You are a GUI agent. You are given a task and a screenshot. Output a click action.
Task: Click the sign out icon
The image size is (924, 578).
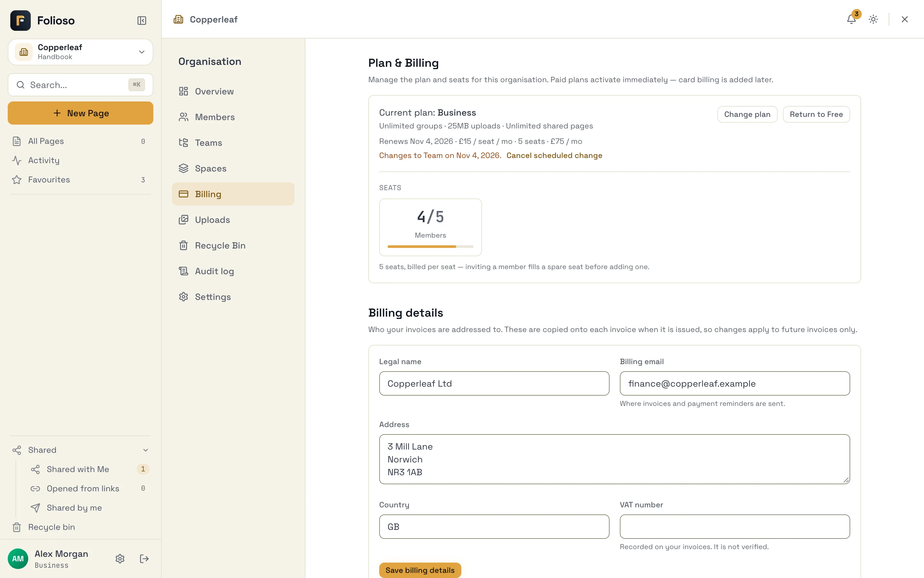144,558
